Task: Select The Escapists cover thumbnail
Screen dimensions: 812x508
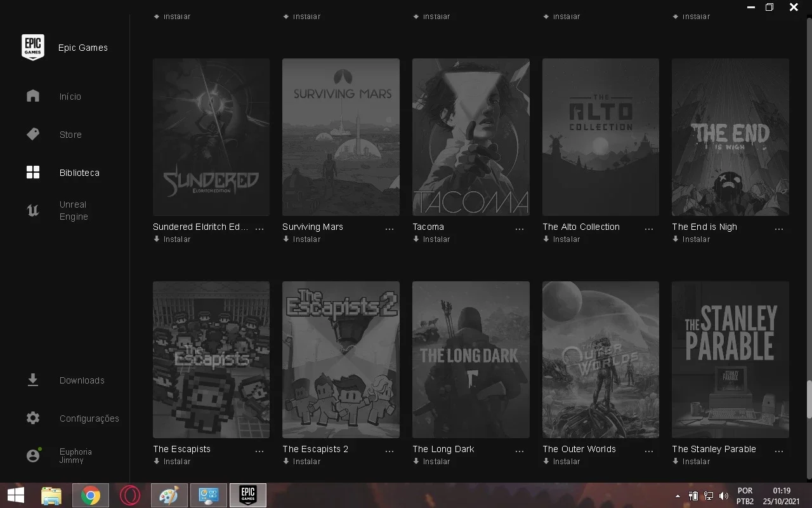Action: tap(211, 359)
